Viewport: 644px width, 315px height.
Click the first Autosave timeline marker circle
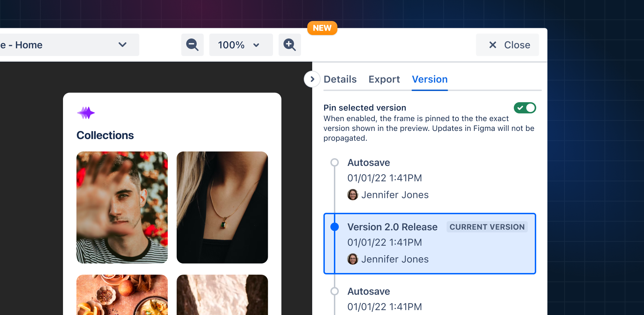tap(335, 162)
